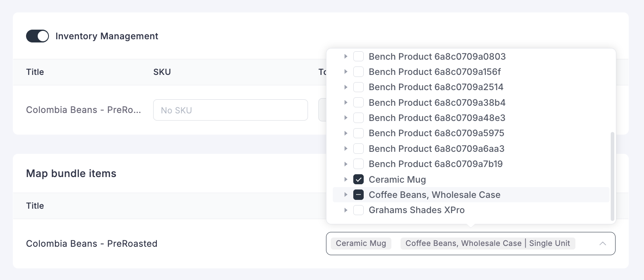The height and width of the screenshot is (280, 644).
Task: Expand the Grahams Shades XPro arrow
Action: [x=346, y=210]
